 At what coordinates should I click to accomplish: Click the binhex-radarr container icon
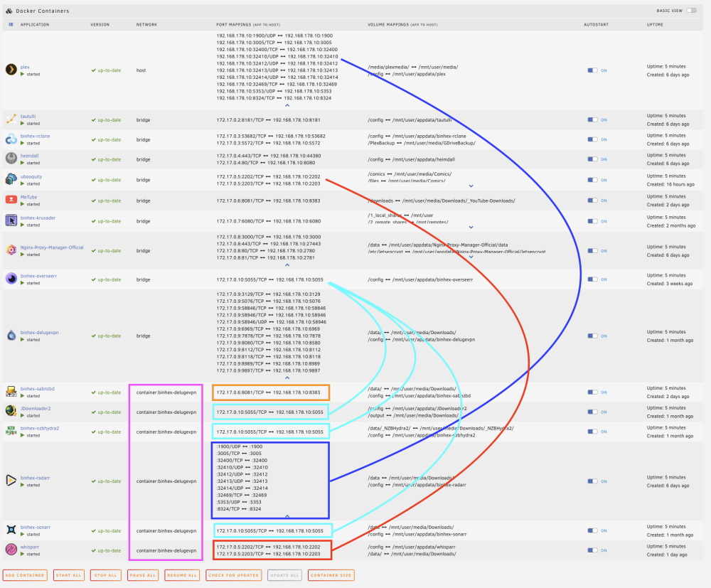11,481
